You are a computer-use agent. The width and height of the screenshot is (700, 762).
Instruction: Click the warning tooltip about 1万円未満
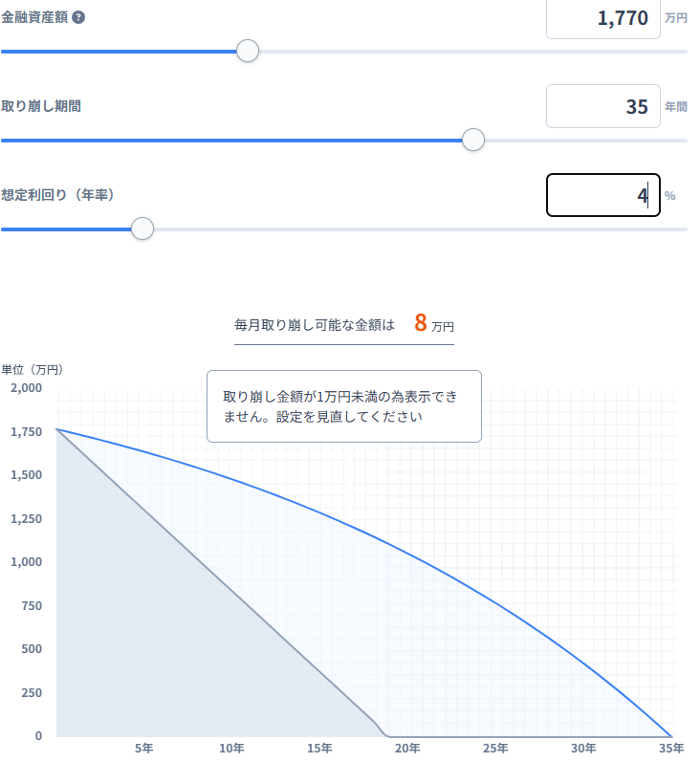click(x=344, y=406)
